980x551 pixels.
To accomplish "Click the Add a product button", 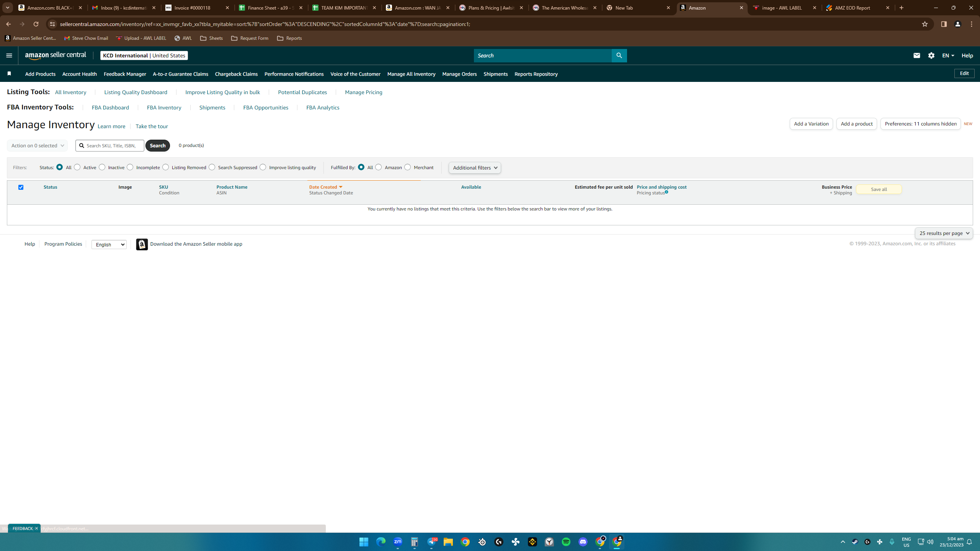I will (857, 124).
